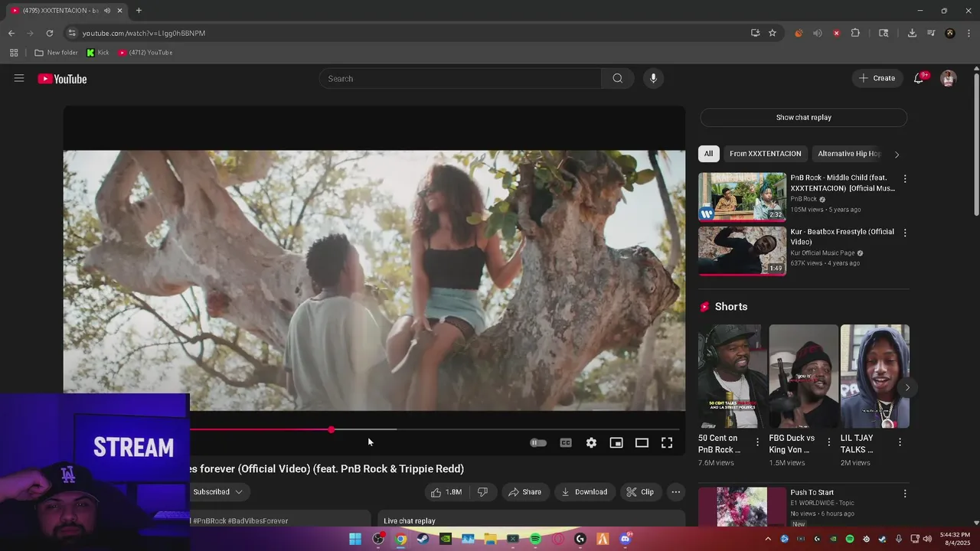
Task: Start voice search with the microphone
Action: (653, 78)
